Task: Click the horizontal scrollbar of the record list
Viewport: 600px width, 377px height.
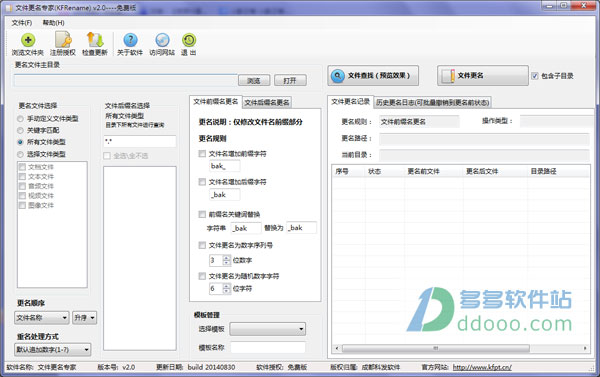Action: click(x=435, y=348)
